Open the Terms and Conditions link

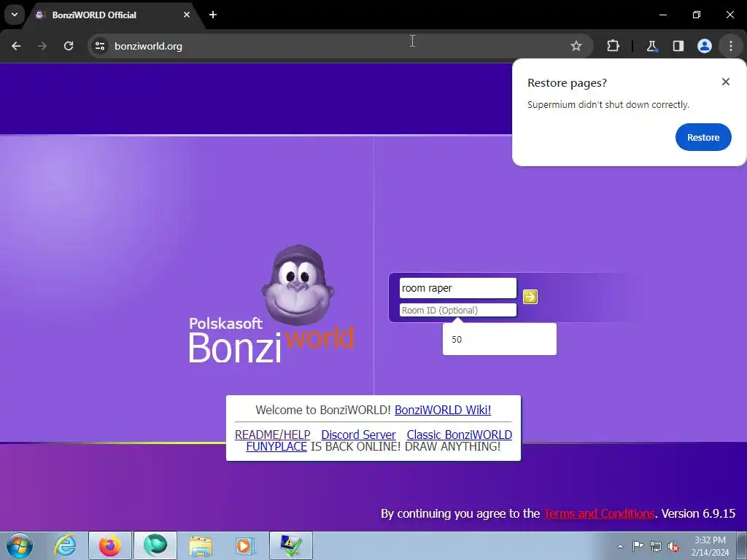point(599,514)
